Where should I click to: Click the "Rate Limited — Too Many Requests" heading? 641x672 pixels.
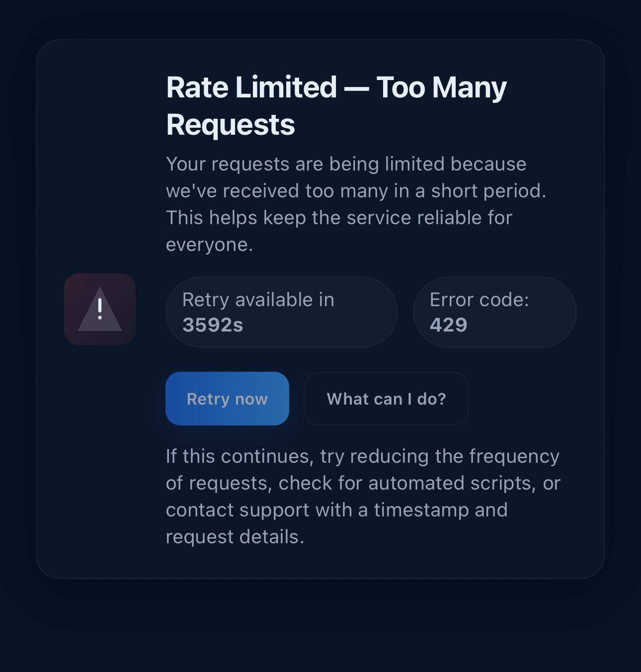coord(336,105)
